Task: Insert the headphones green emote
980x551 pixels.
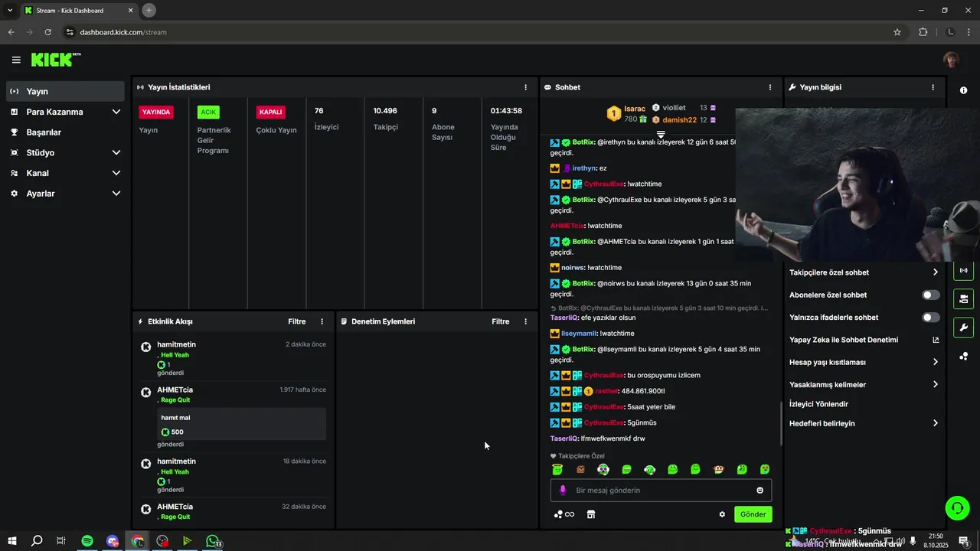Action: tap(649, 469)
